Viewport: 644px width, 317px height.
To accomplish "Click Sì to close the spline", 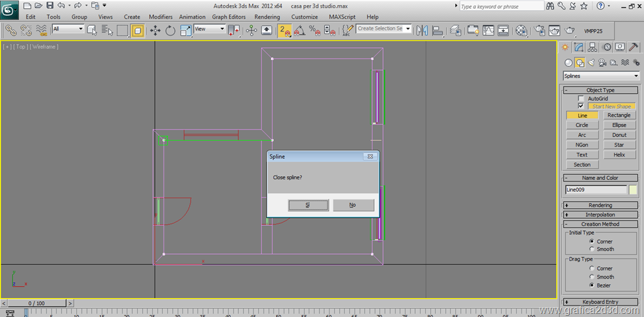I will 308,205.
